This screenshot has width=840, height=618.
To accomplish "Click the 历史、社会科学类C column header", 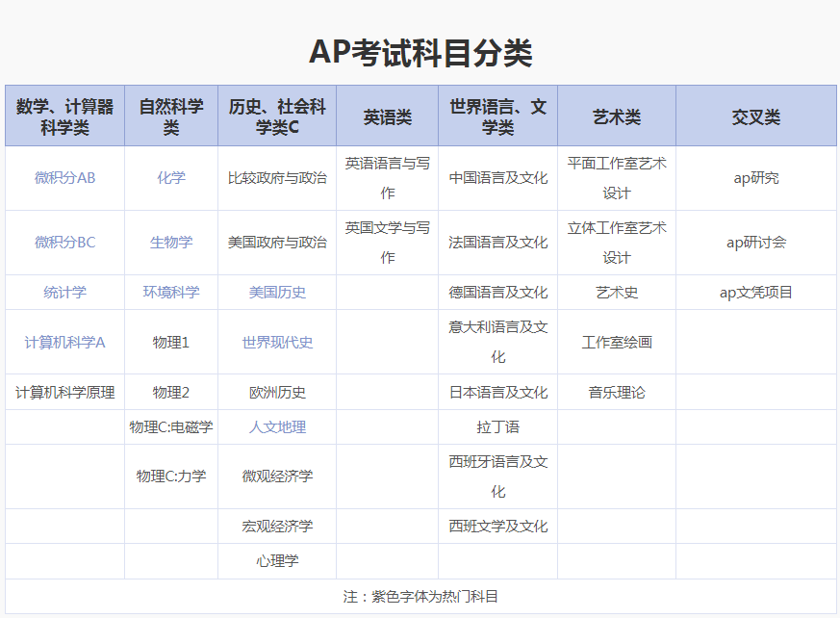I will point(277,116).
